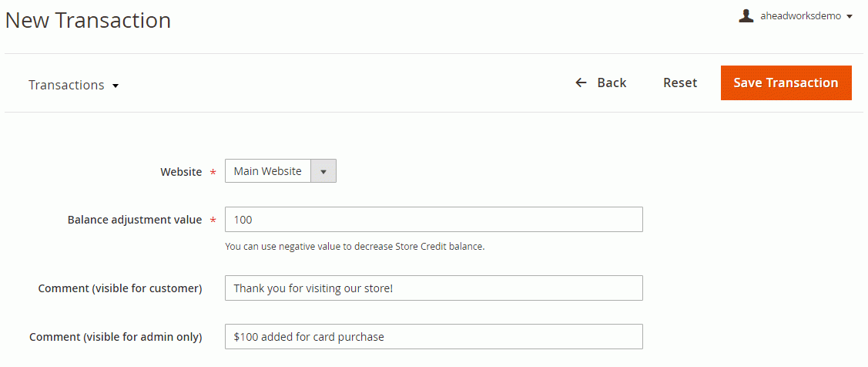Click the user avatar icon

point(746,16)
